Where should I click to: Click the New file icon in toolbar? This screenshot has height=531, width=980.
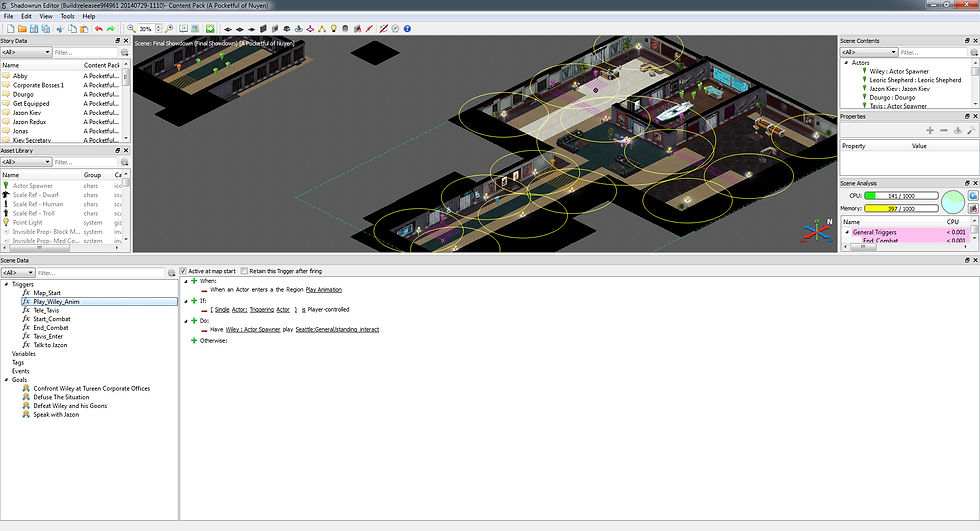coord(11,29)
